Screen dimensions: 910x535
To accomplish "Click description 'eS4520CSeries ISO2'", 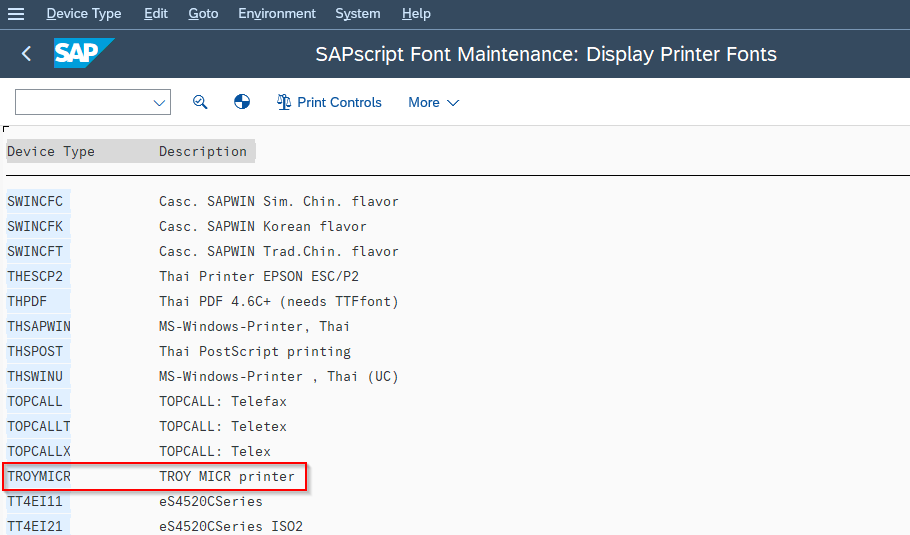I will [231, 526].
